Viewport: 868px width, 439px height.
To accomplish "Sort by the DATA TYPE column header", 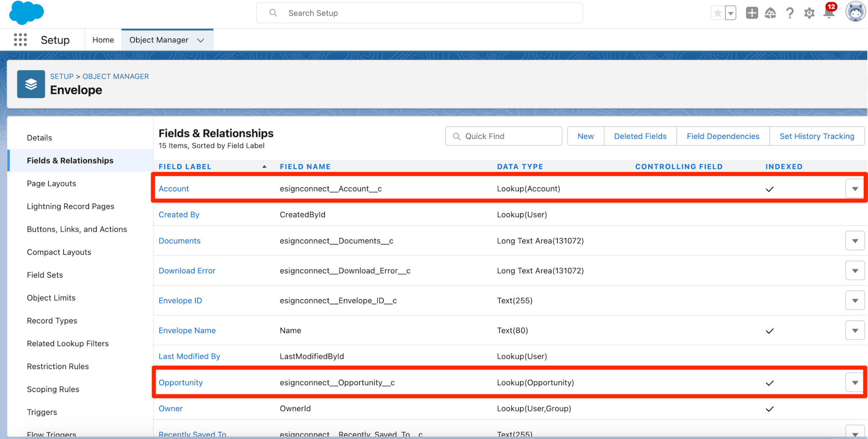I will point(520,167).
